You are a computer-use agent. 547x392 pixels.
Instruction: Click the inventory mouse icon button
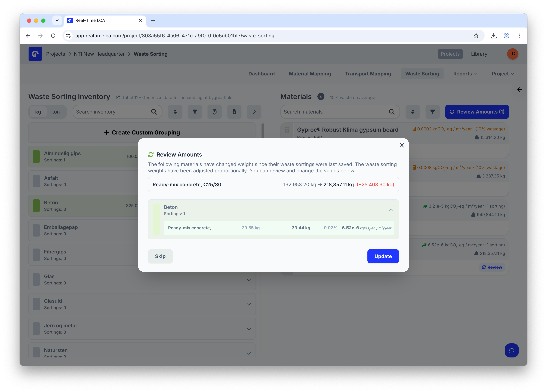coord(215,112)
